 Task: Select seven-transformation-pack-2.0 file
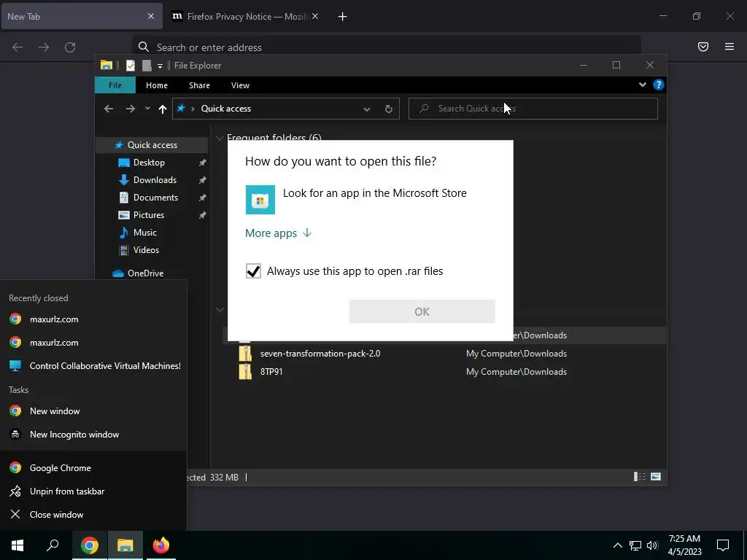tap(320, 354)
